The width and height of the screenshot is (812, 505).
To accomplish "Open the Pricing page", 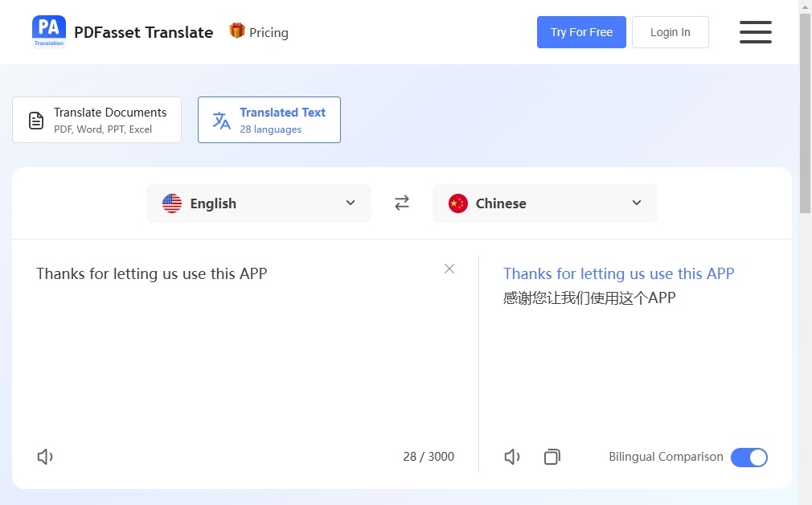I will click(x=269, y=32).
